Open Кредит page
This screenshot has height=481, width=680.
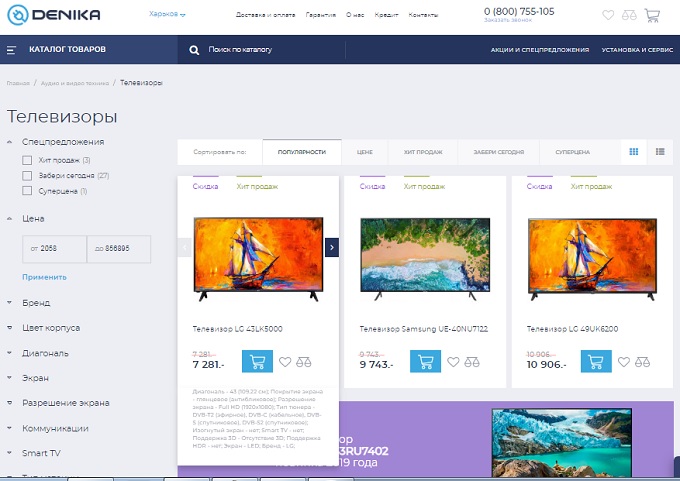tap(386, 15)
